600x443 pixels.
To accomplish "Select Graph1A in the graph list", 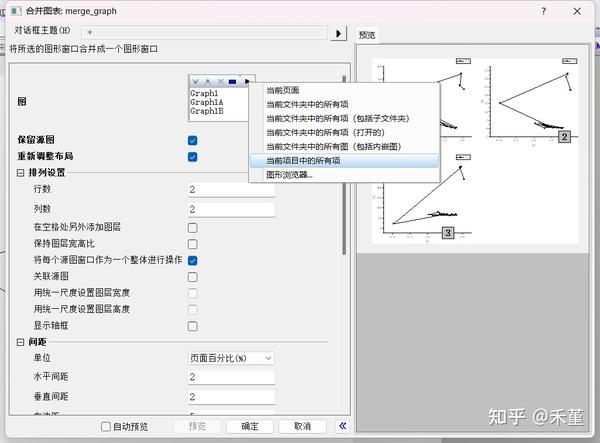I will tap(207, 102).
